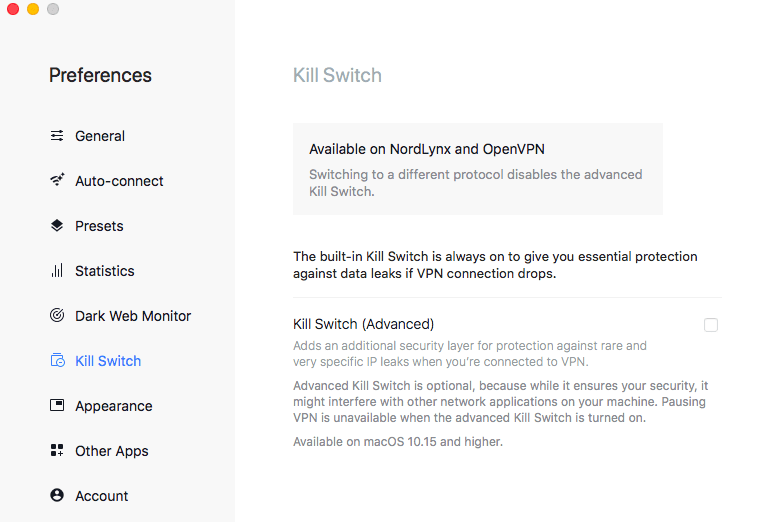The height and width of the screenshot is (522, 770).
Task: Select Dark Web Monitor in sidebar
Action: [x=133, y=316]
